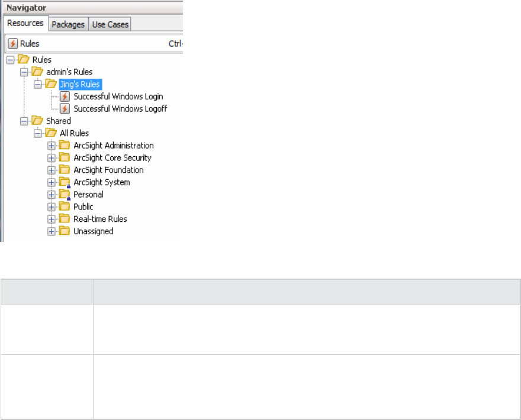521x420 pixels.
Task: Select the All Rules label
Action: (75, 134)
